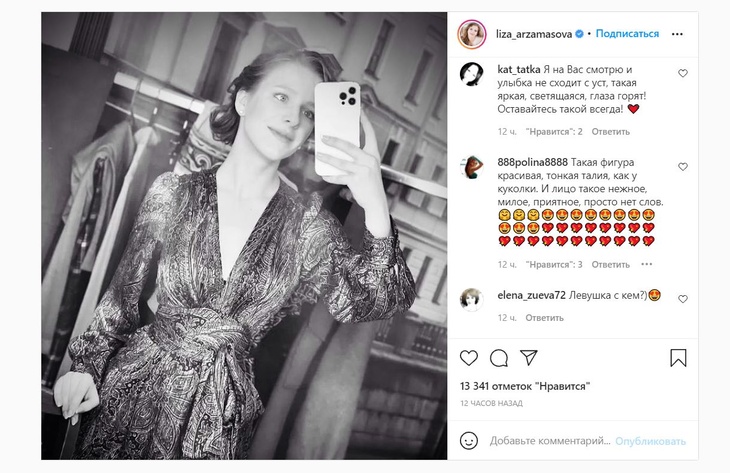
Task: Save the post with the bookmark icon
Action: 678,357
